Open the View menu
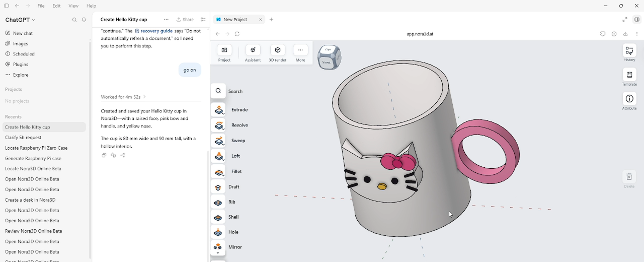The height and width of the screenshot is (262, 644). (73, 6)
